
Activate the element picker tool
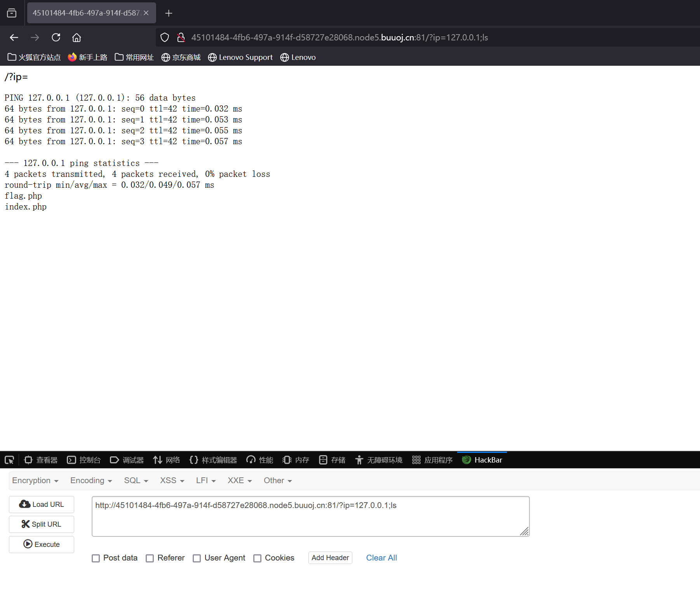[x=9, y=460]
